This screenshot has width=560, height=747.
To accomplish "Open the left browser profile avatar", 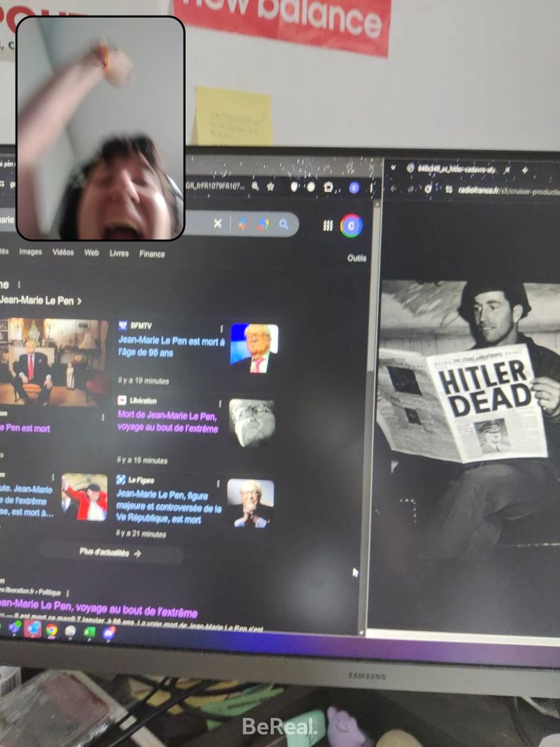I will [354, 187].
